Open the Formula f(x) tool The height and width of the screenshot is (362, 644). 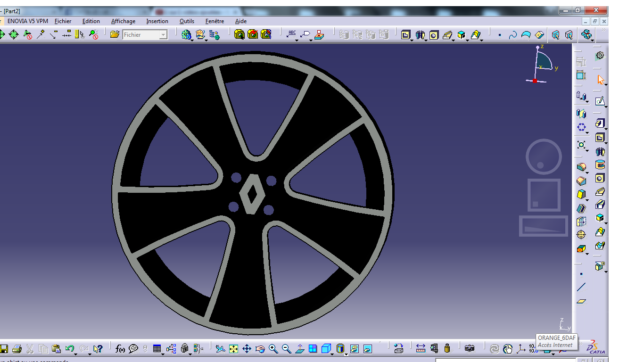[120, 349]
